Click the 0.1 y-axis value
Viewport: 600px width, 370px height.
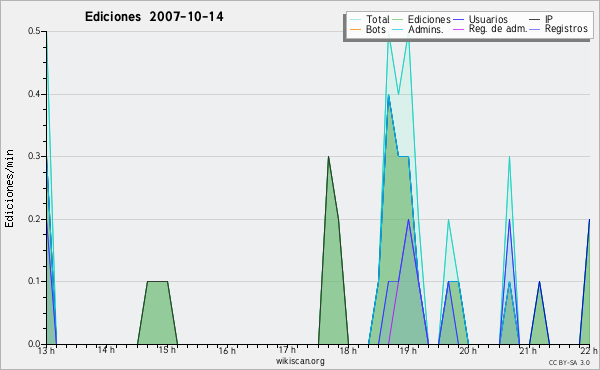click(34, 281)
